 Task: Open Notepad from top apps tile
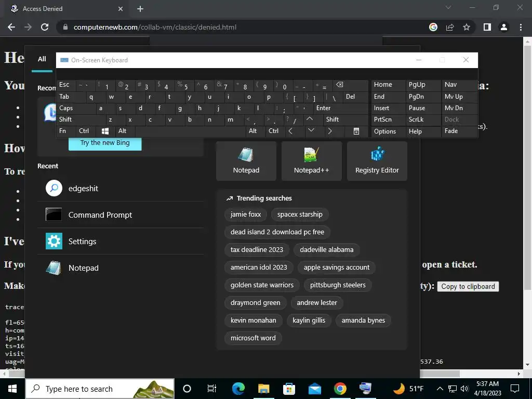pyautogui.click(x=246, y=161)
